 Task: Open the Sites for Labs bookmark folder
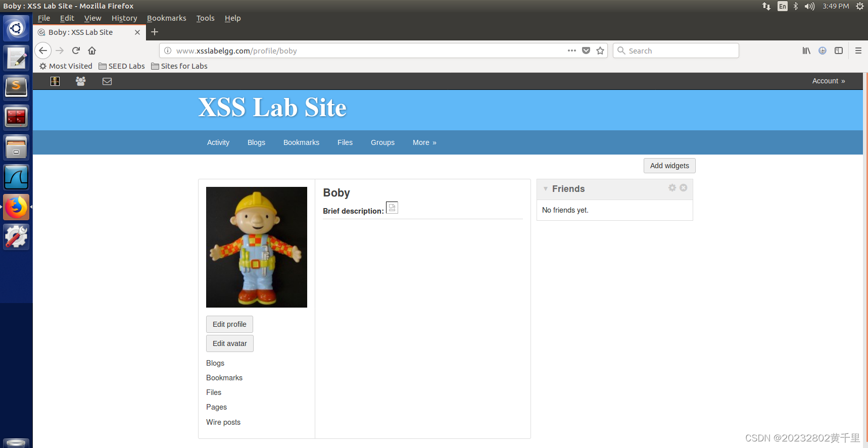179,66
